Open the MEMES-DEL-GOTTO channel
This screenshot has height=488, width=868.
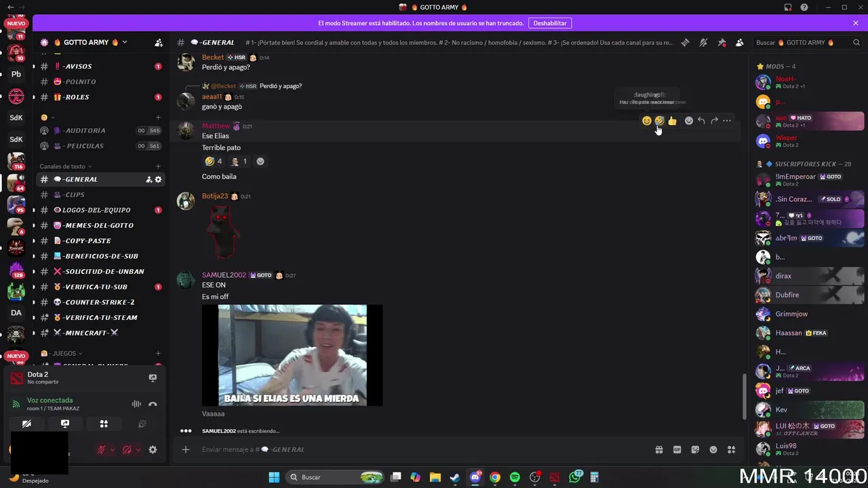(100, 225)
